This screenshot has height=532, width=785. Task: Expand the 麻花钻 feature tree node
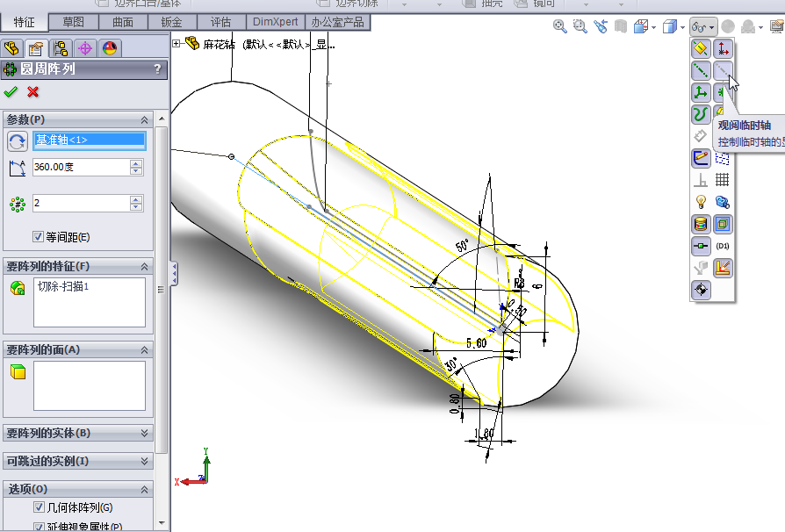coord(176,43)
